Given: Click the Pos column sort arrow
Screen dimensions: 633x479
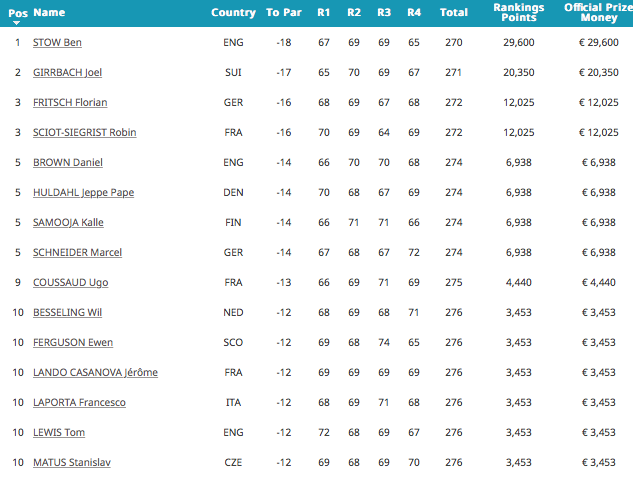Looking at the screenshot, I should point(17,23).
